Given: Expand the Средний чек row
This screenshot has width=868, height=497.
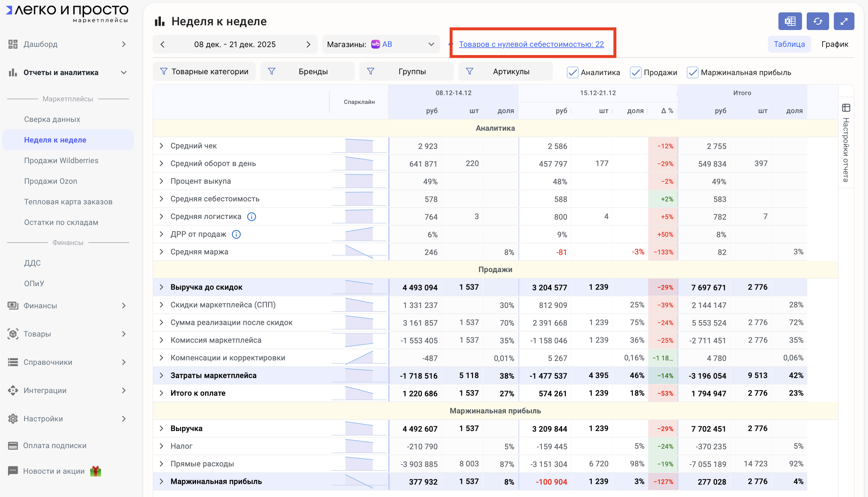Looking at the screenshot, I should 161,146.
